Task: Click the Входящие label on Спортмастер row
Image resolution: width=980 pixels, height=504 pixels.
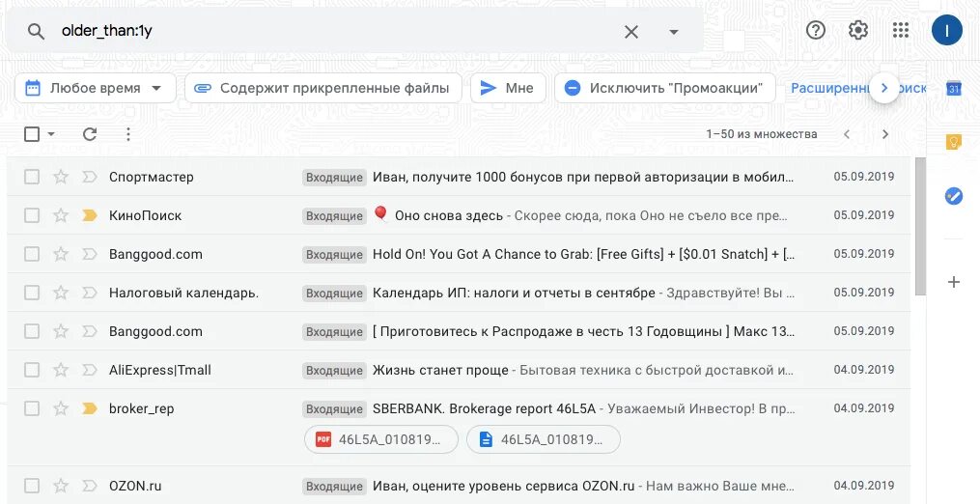Action: point(334,178)
